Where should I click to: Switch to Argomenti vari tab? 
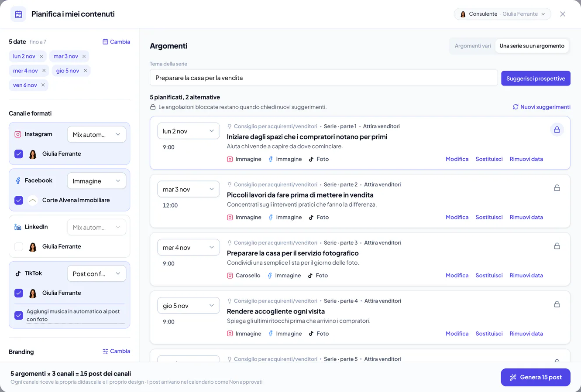tap(473, 46)
